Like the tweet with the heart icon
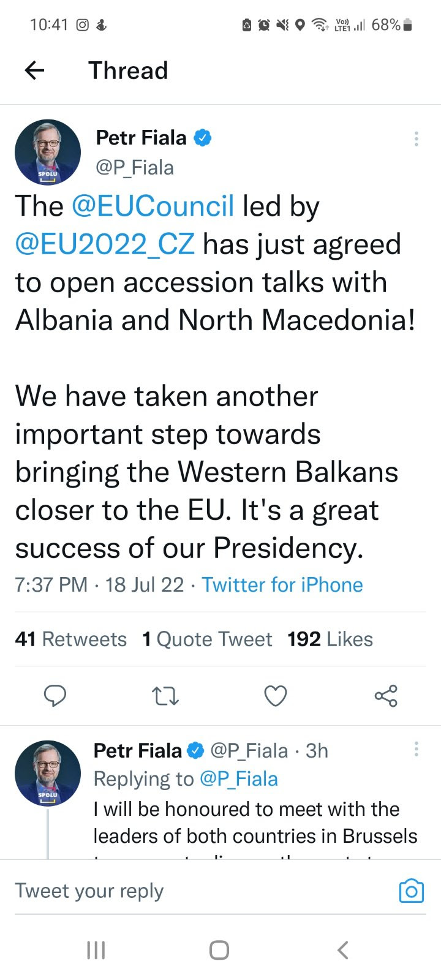 point(276,696)
